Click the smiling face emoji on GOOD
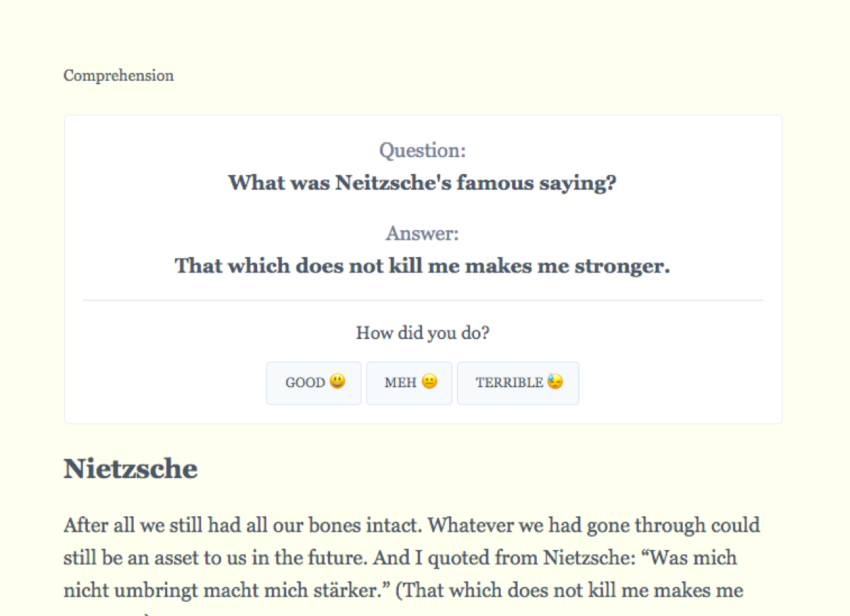The image size is (850, 616). point(337,382)
